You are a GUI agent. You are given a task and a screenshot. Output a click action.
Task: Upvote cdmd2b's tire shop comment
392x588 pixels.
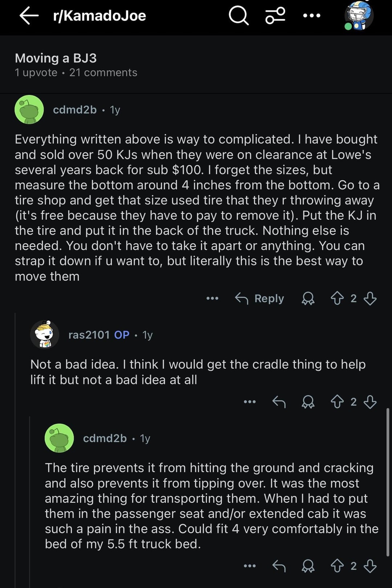[337, 298]
